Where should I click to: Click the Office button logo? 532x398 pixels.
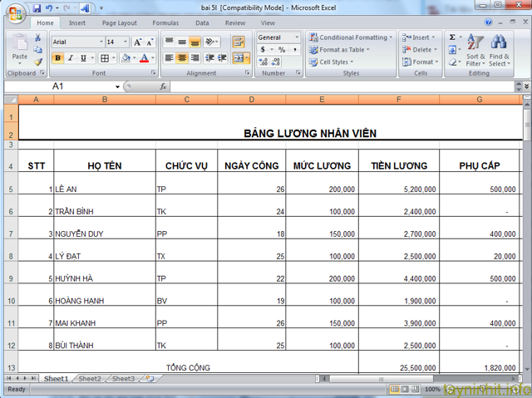tap(15, 14)
